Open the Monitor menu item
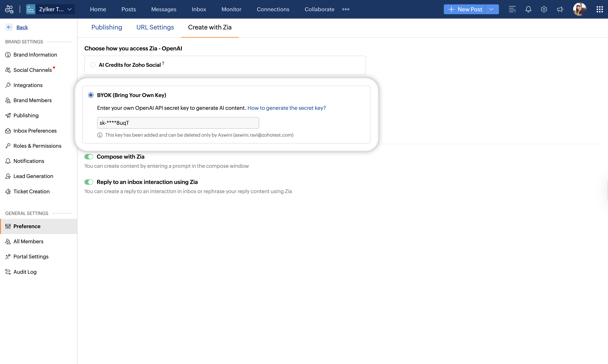This screenshot has height=364, width=608. point(231,9)
